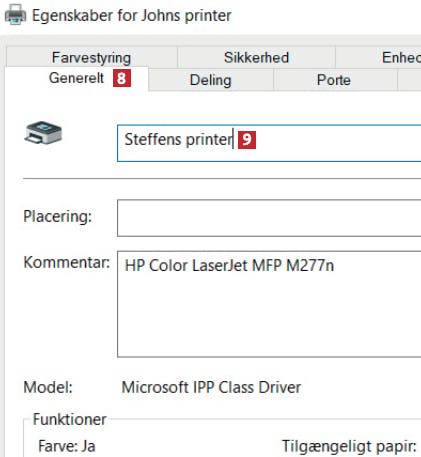The height and width of the screenshot is (457, 421).
Task: Click the Egenskaber for Johns printer title text
Action: tap(131, 15)
